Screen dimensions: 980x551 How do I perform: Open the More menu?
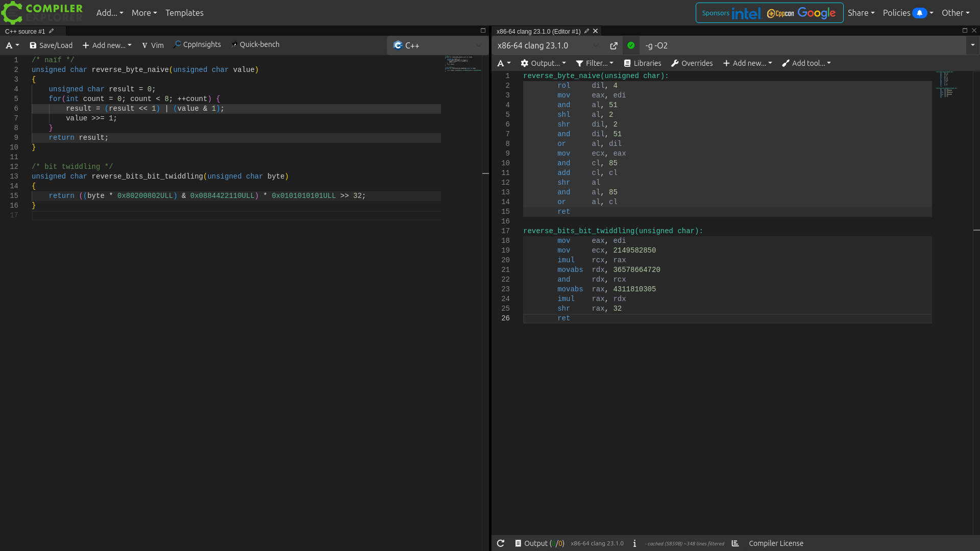coord(144,13)
